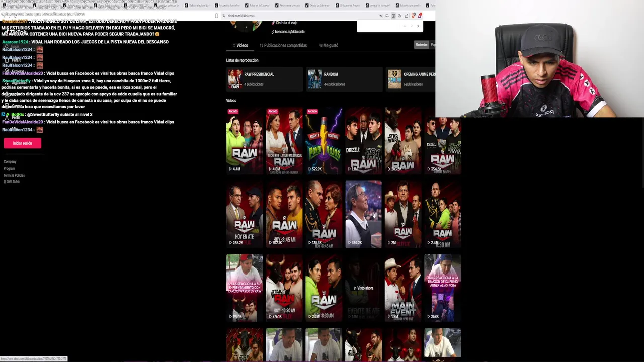Click the find-in-page text field
The height and width of the screenshot is (362, 644).
tap(379, 26)
